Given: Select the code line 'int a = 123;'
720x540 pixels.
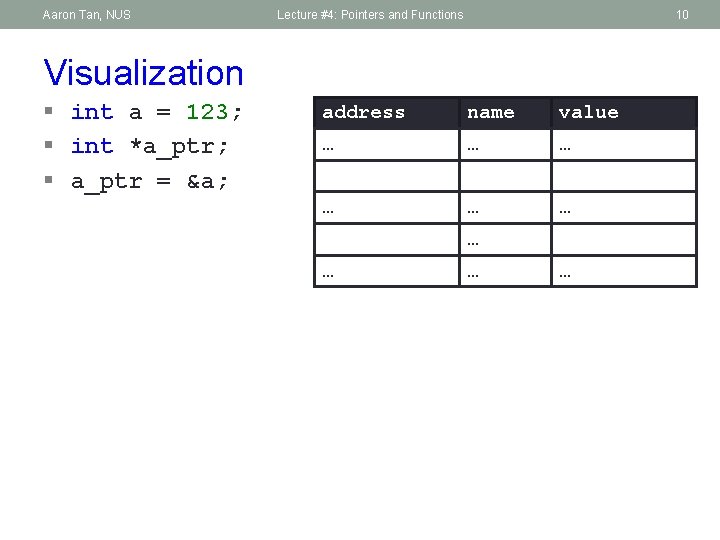Looking at the screenshot, I should point(156,112).
